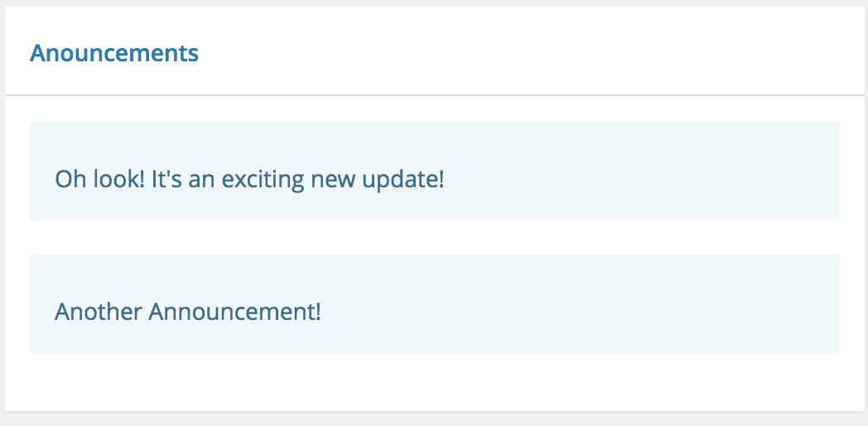Click the word 'Announcement!' in the second box

point(234,312)
